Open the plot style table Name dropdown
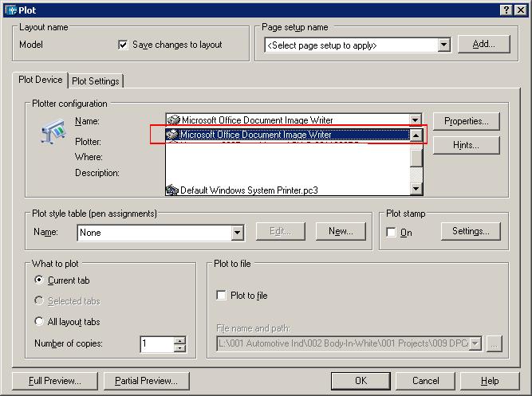Screen dimensions: 532x396 (x=237, y=233)
